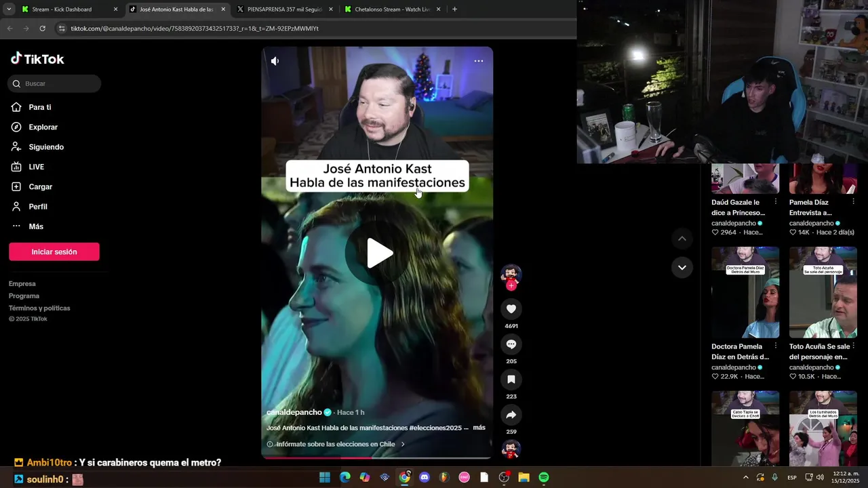Save the video with the bookmark icon
The image size is (868, 488).
511,380
